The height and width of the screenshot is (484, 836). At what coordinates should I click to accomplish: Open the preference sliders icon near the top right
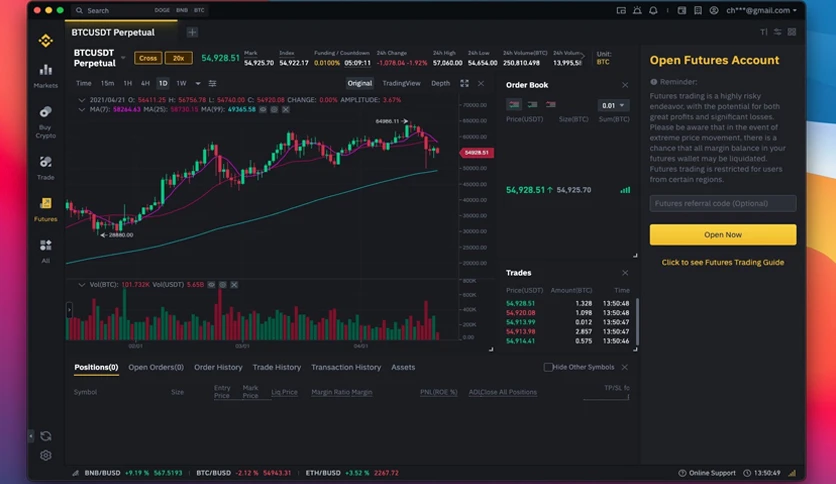[777, 32]
